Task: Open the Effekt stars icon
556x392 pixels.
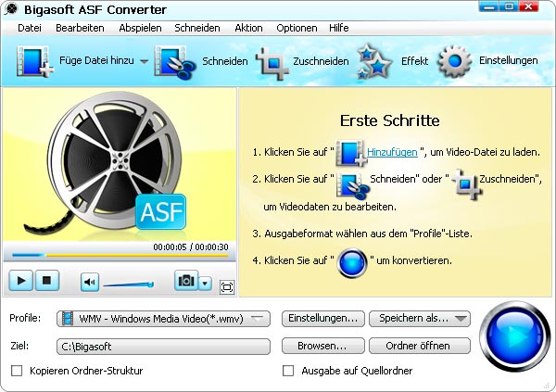Action: click(x=373, y=62)
